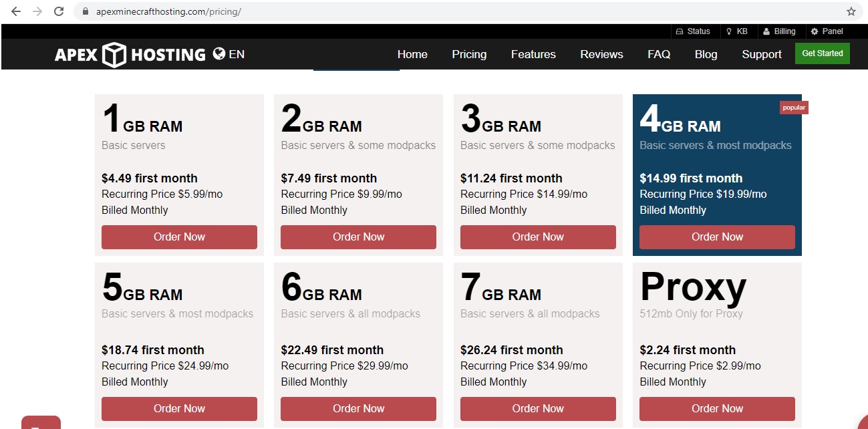Order the 2 GB RAM plan
868x429 pixels.
pos(358,237)
